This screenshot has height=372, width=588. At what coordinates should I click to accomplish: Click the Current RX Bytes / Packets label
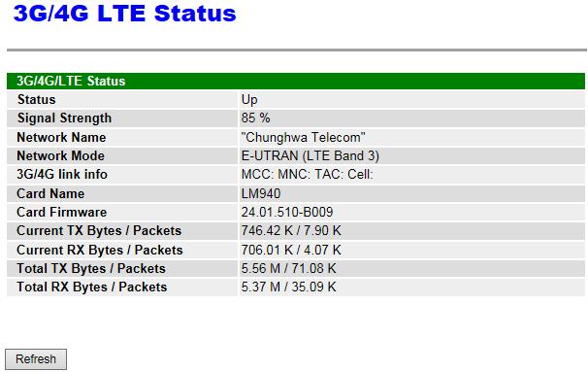pos(100,250)
